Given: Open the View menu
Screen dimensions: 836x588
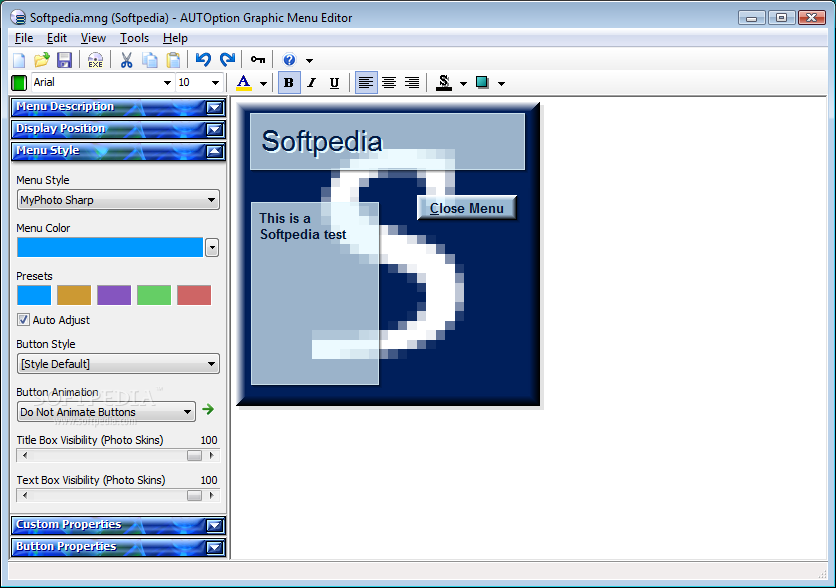Looking at the screenshot, I should (93, 38).
